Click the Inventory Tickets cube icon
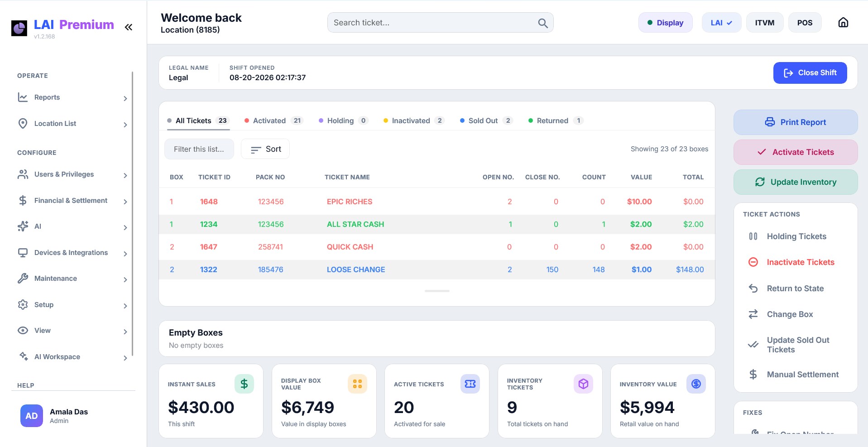 [x=583, y=384]
